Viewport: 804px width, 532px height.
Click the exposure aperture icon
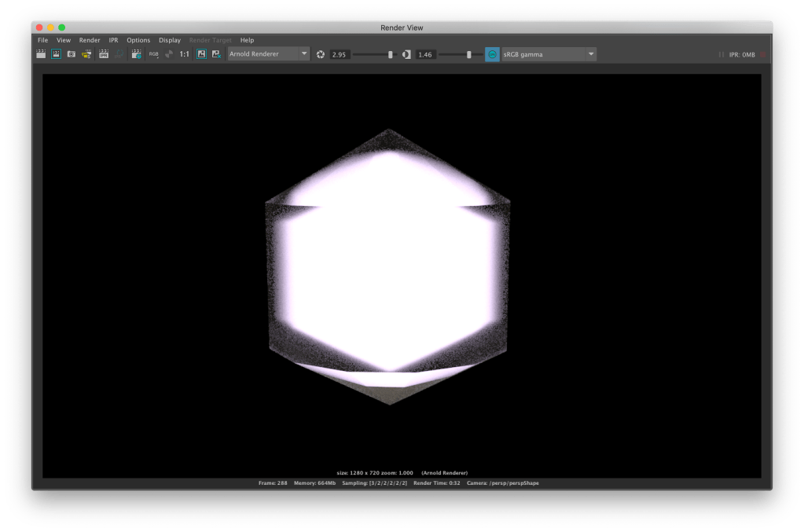point(321,54)
